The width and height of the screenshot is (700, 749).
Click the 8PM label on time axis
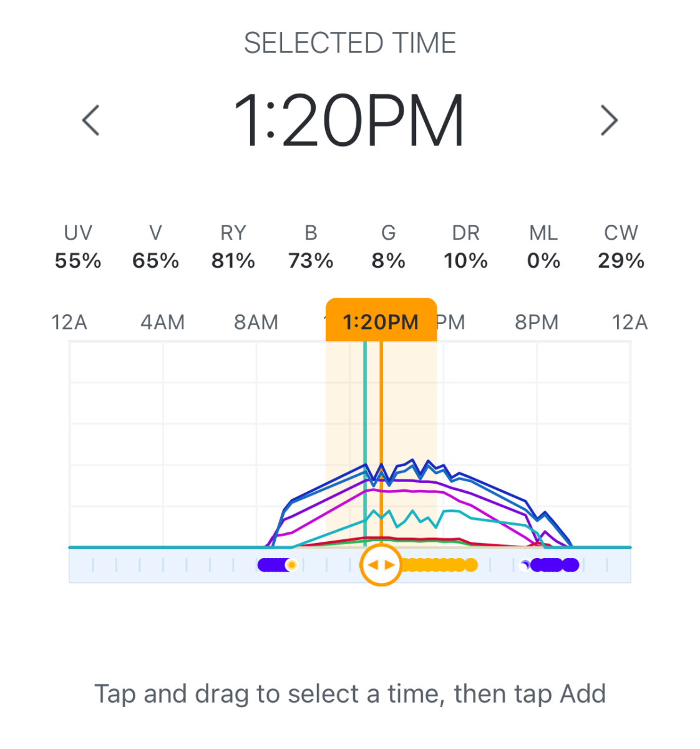pyautogui.click(x=537, y=322)
